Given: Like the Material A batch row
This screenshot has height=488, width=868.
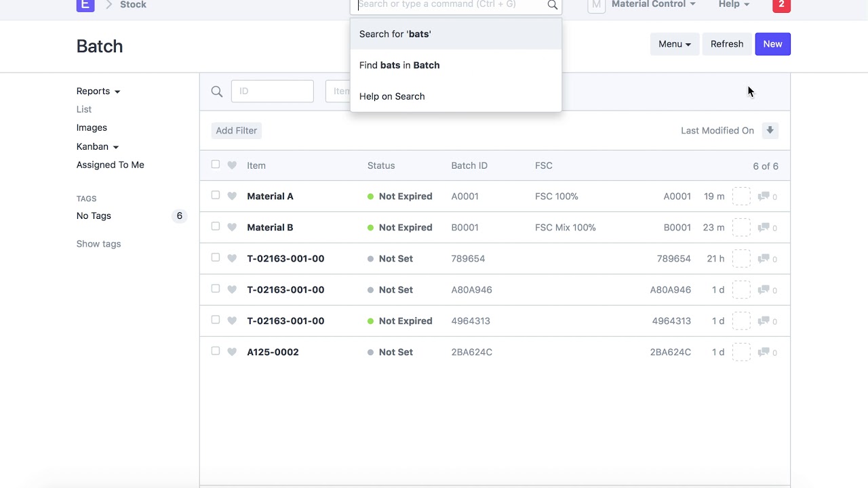Looking at the screenshot, I should click(x=232, y=197).
